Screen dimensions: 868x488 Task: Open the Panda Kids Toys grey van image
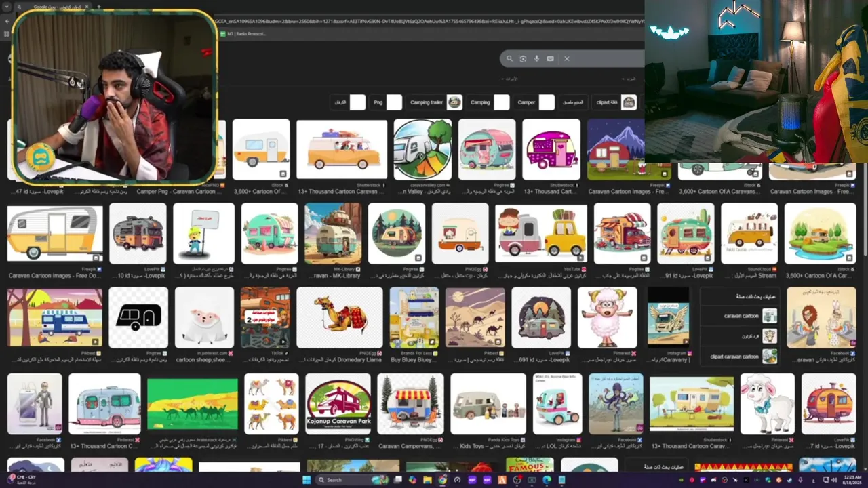[488, 404]
